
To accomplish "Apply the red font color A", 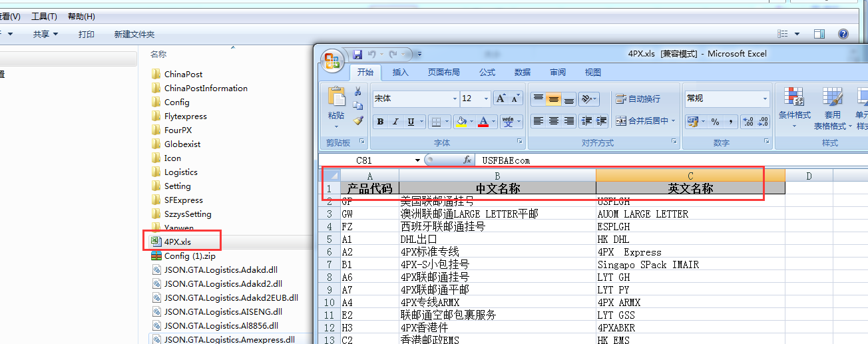I will pos(484,121).
